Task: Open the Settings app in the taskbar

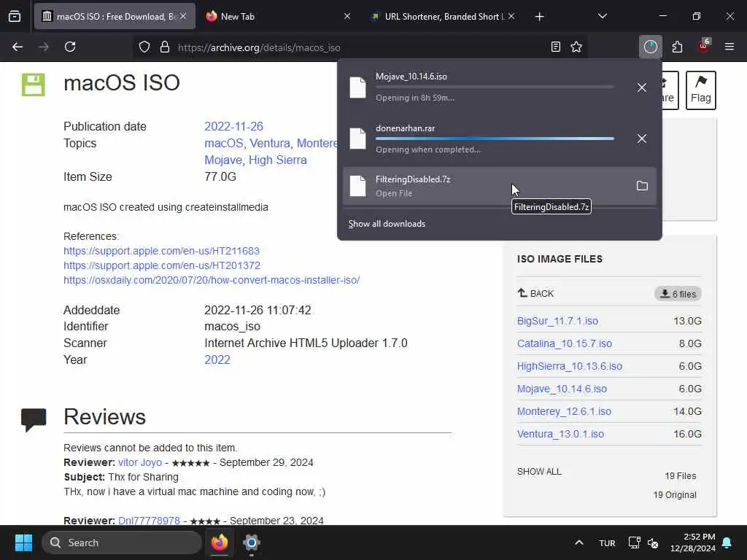Action: coord(252,542)
